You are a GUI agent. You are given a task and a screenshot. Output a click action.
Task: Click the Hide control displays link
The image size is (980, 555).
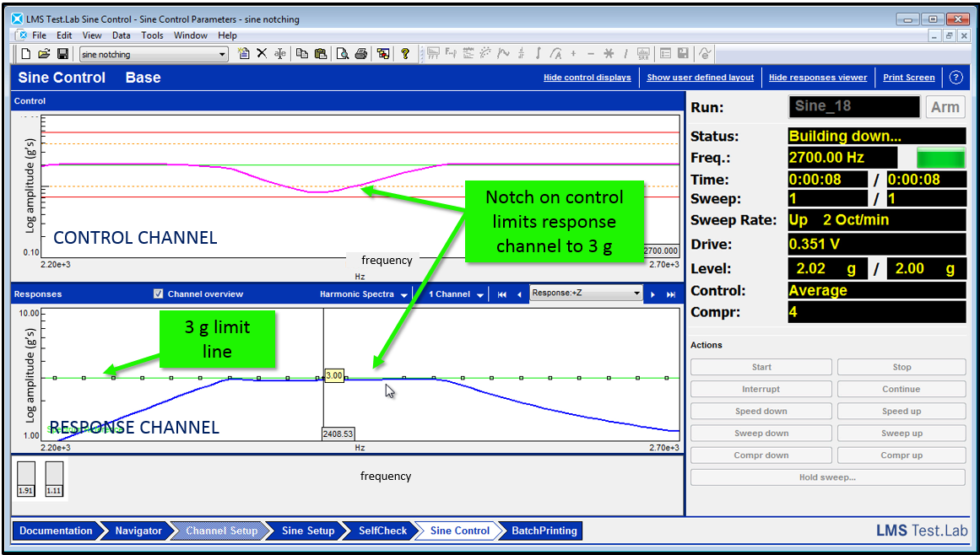(x=587, y=78)
